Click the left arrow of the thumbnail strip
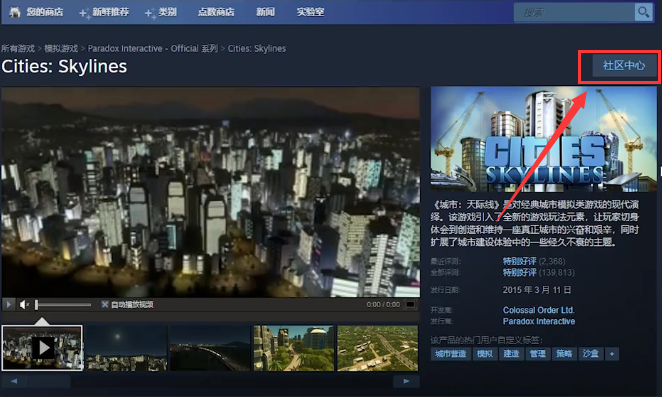Screen dimensions: 662x397 coord(14,381)
